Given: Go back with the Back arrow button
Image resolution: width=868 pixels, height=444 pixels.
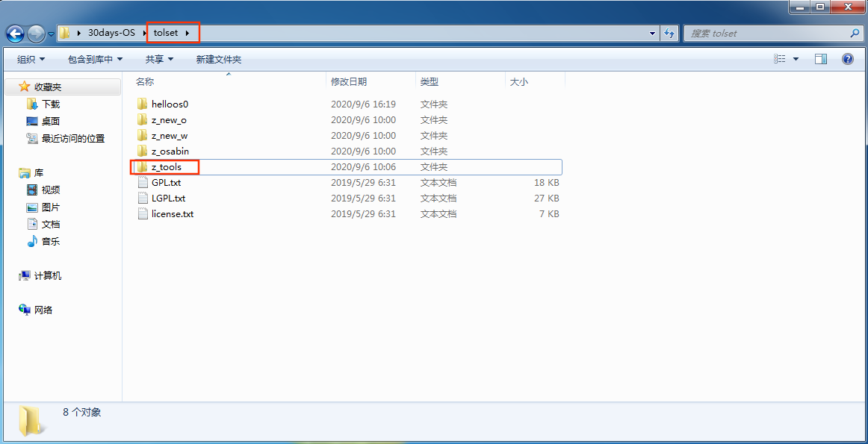Looking at the screenshot, I should pos(15,33).
